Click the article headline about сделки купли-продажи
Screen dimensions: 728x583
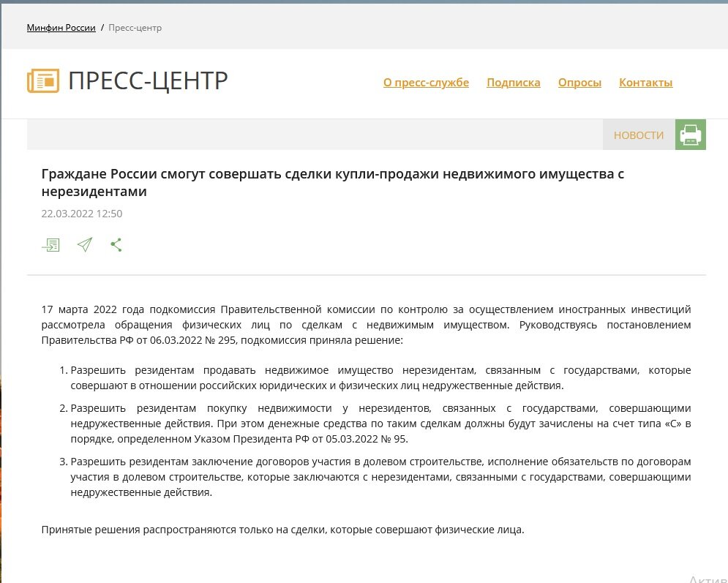tap(332, 182)
